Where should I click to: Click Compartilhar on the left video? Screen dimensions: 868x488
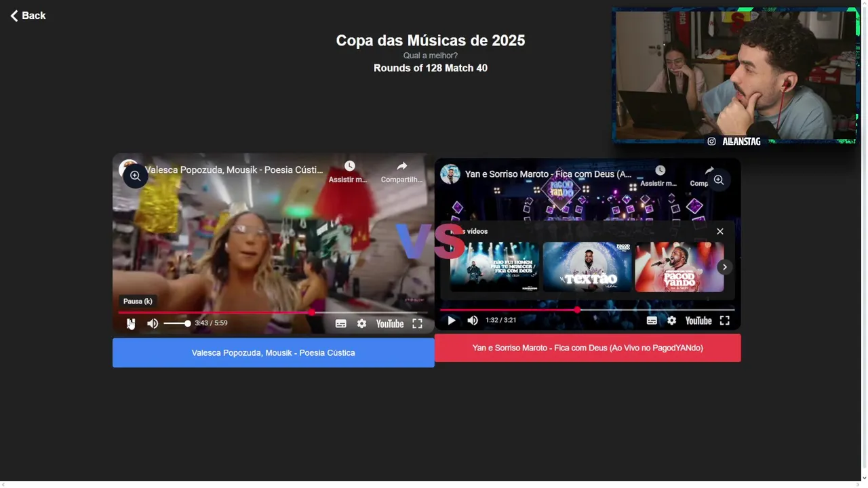[401, 172]
